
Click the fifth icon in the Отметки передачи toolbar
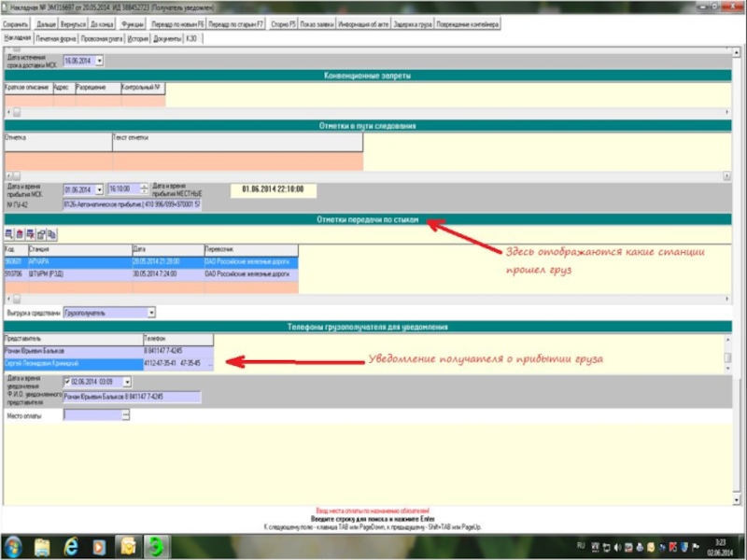tap(53, 233)
